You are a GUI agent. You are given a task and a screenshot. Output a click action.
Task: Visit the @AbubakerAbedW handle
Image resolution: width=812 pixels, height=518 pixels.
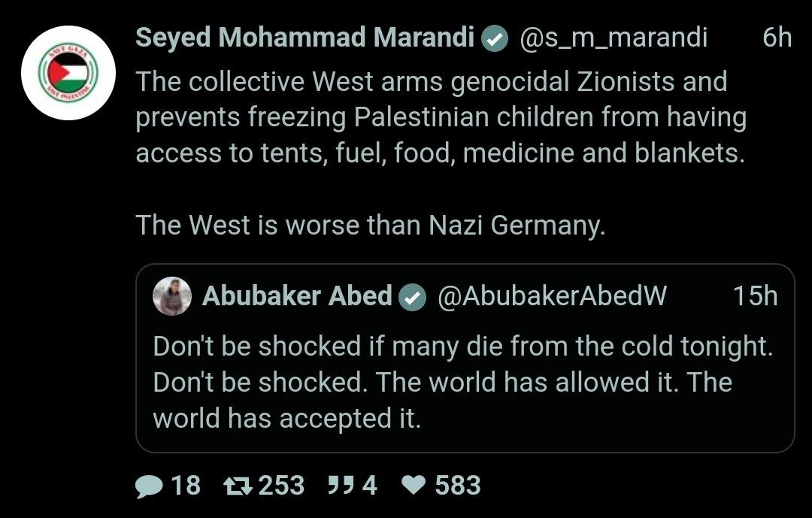coord(552,296)
